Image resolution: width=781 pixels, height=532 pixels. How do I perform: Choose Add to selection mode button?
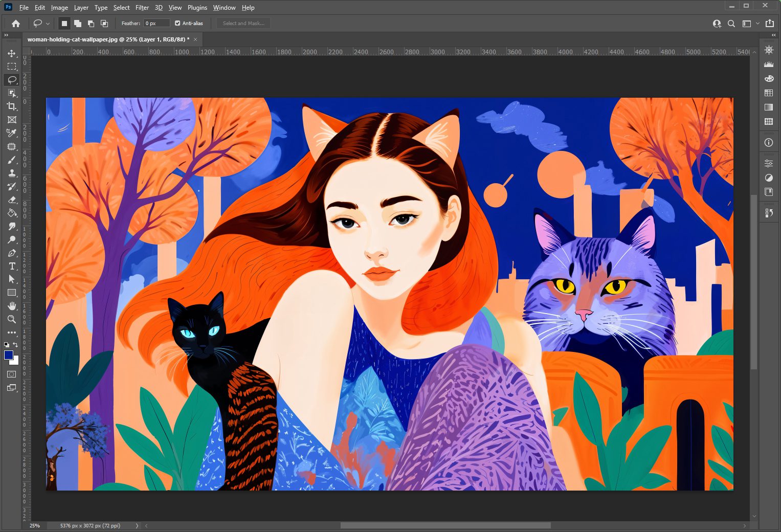click(78, 24)
